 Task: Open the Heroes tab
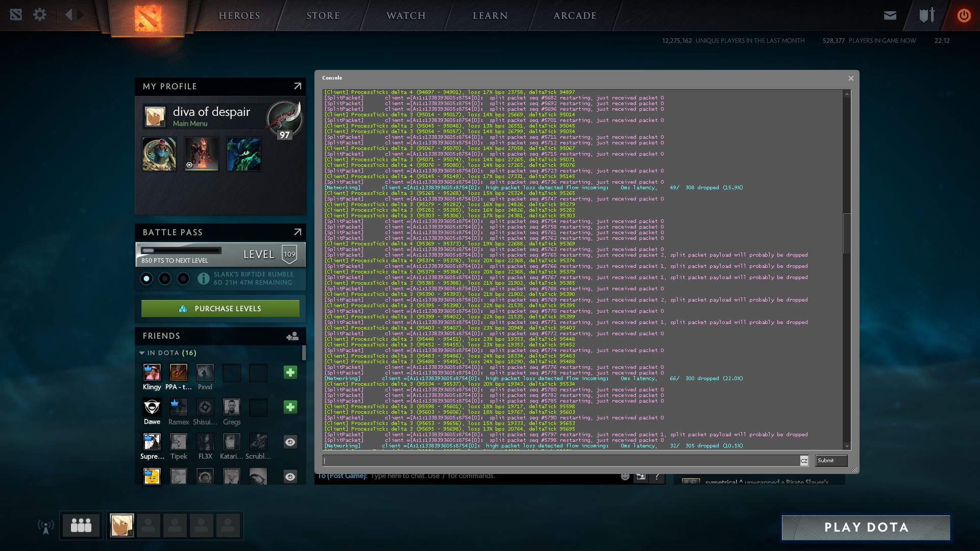(239, 16)
